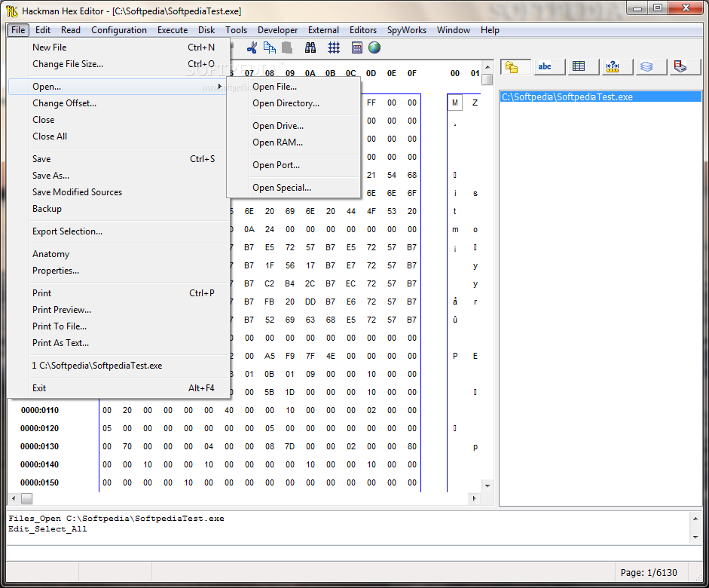Choose Save As from File menu

click(118, 176)
